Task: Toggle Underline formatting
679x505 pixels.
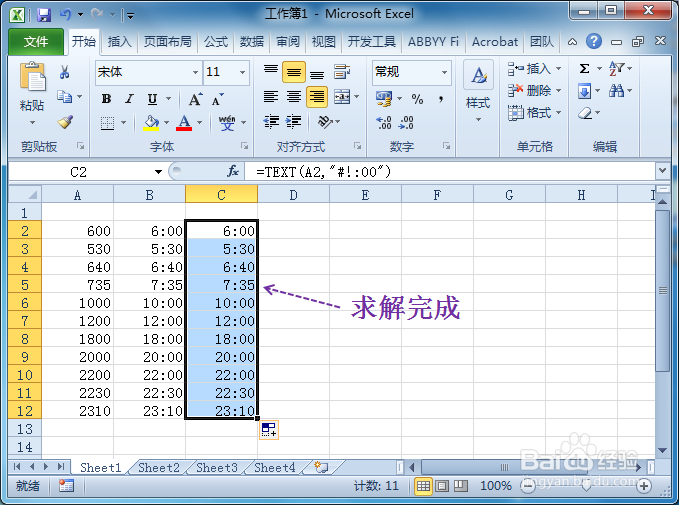Action: [152, 99]
